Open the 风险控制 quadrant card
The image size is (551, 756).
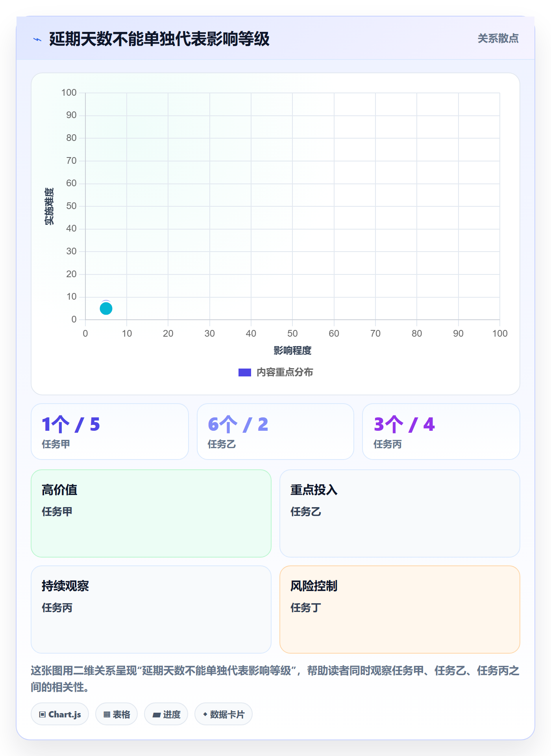[400, 610]
